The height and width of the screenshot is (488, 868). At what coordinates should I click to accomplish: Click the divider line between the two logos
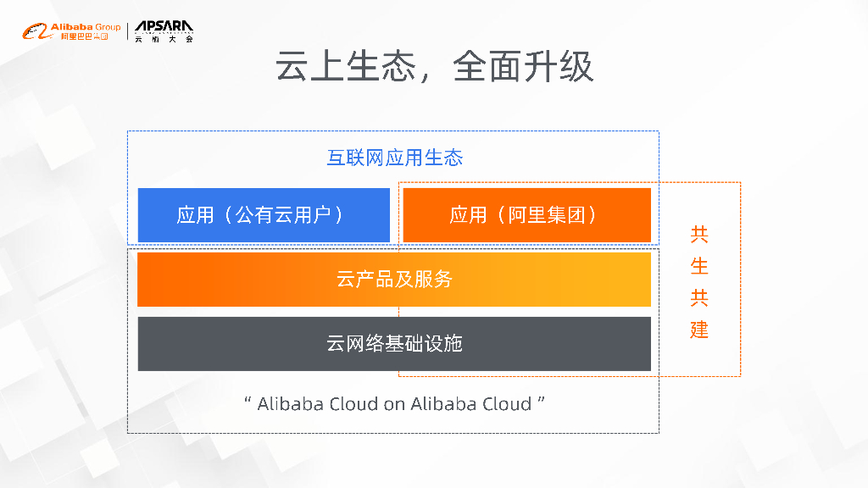tap(127, 32)
